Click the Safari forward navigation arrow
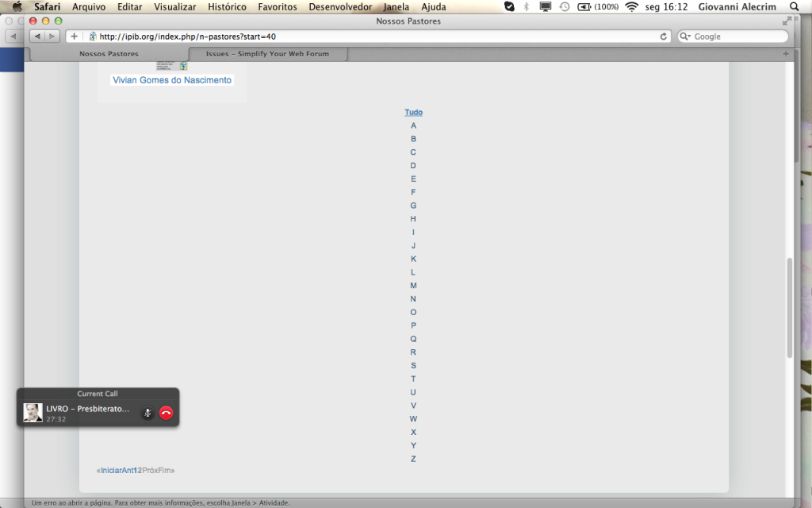Viewport: 812px width, 508px height. coord(51,37)
